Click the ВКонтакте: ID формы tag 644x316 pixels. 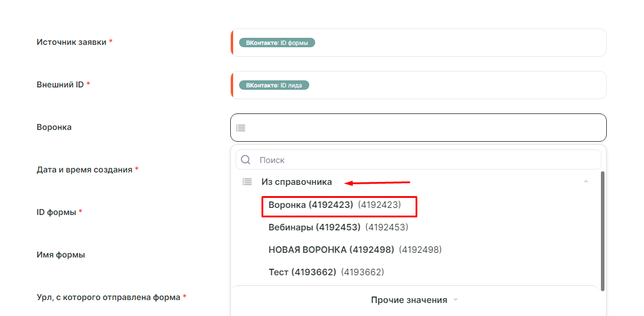[277, 43]
